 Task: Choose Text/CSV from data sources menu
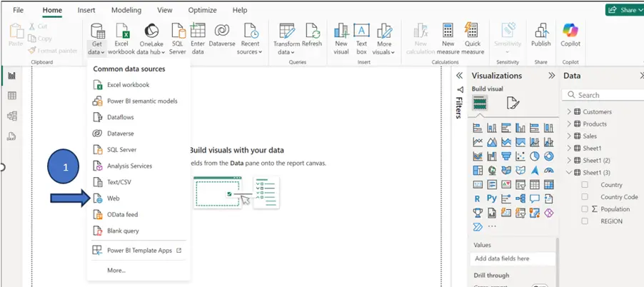click(x=137, y=182)
